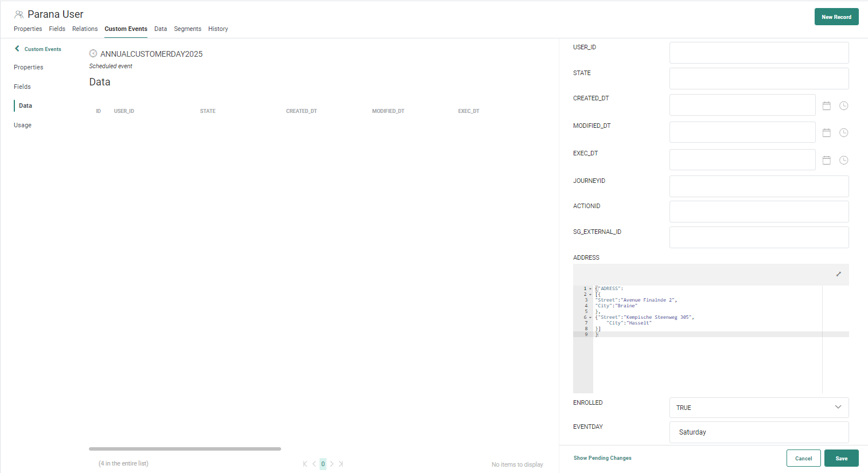This screenshot has height=473, width=868.
Task: Open time picker for CREATED_DT
Action: click(844, 105)
